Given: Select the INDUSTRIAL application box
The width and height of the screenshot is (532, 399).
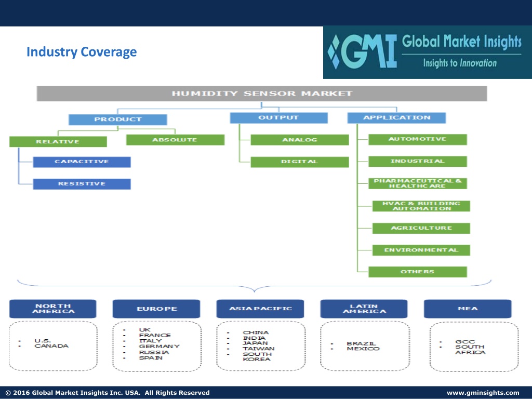Looking at the screenshot, I should (418, 162).
